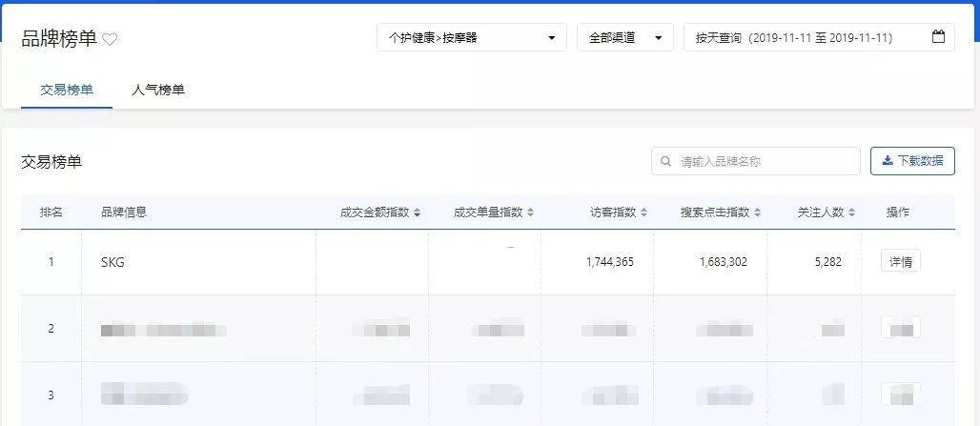This screenshot has height=426, width=980.
Task: Sort by 成交单量指数 sort arrows
Action: click(530, 213)
